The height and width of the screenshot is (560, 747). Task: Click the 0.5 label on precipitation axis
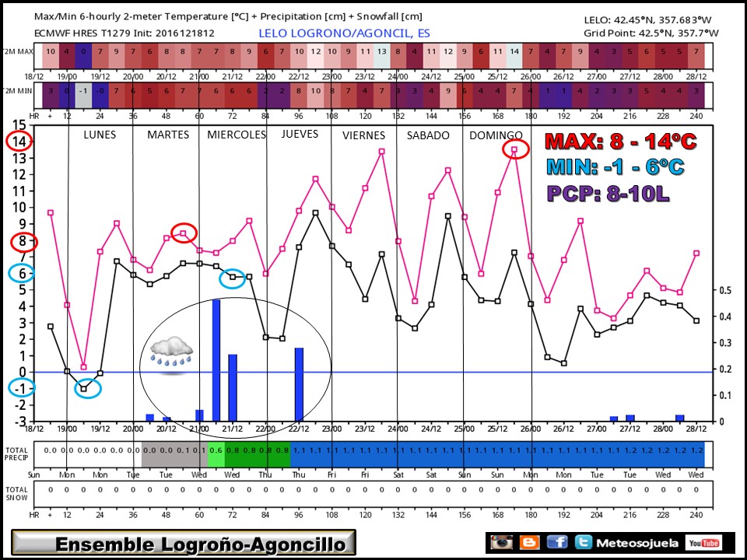[725, 290]
